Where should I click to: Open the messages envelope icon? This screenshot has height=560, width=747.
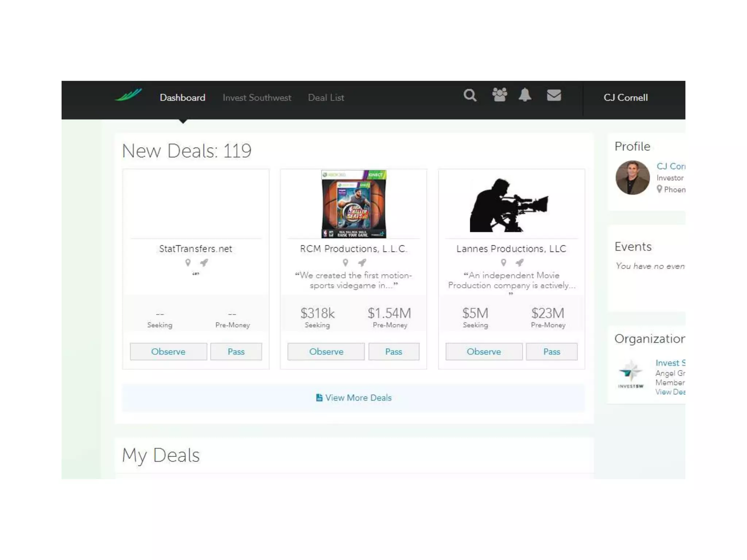click(x=554, y=95)
